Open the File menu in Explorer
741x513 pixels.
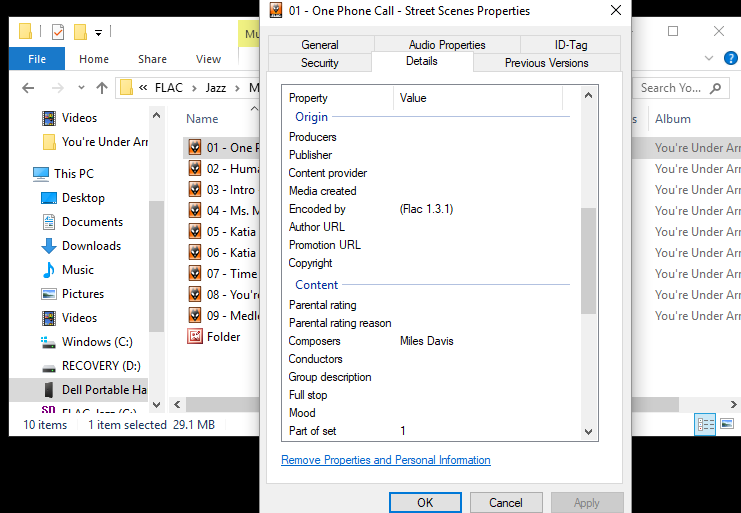pos(37,59)
